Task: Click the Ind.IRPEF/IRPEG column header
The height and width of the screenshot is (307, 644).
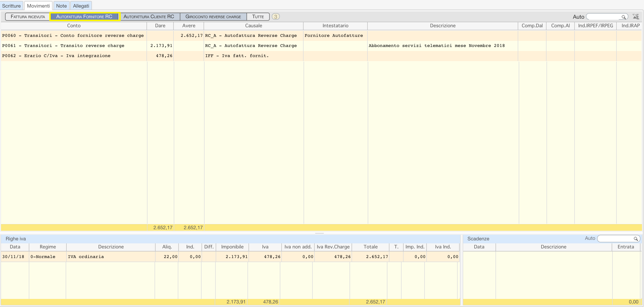Action: 596,26
